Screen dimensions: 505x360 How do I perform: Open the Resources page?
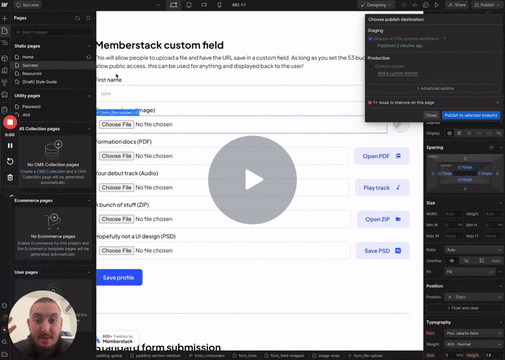tap(32, 74)
